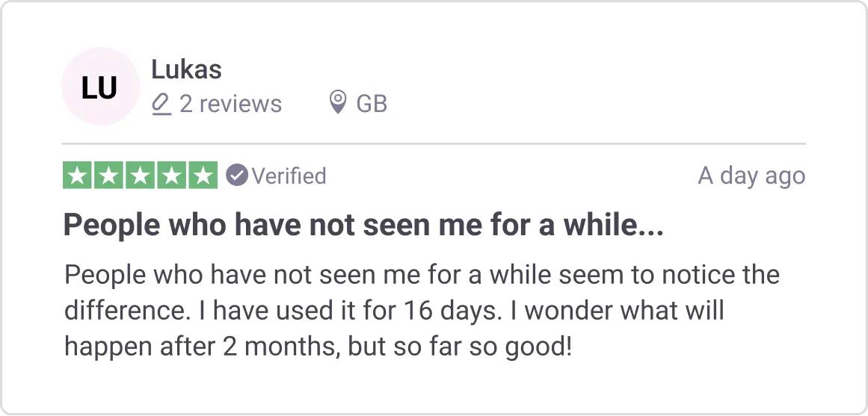868x416 pixels.
Task: Select the GB country label
Action: [x=372, y=104]
